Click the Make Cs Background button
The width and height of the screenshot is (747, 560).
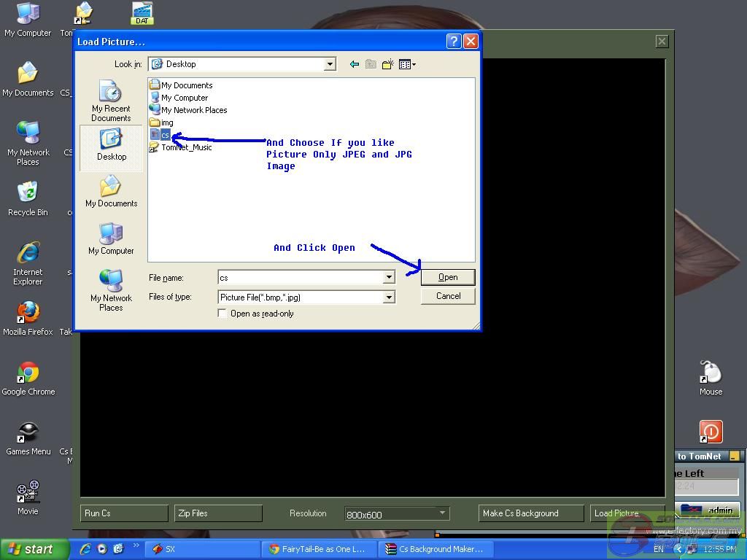coord(530,513)
